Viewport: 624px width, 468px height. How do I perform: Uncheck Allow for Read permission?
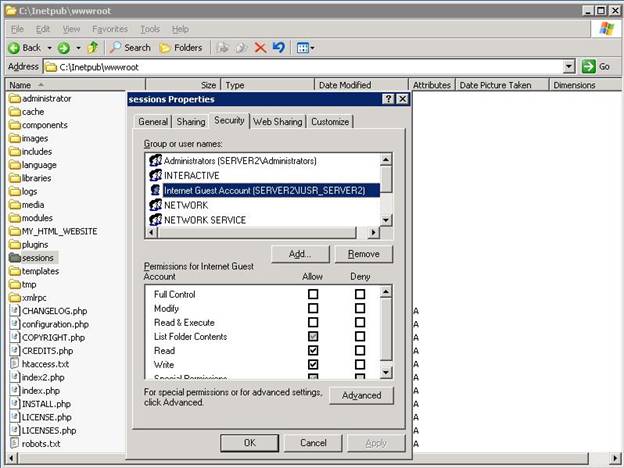click(x=313, y=351)
